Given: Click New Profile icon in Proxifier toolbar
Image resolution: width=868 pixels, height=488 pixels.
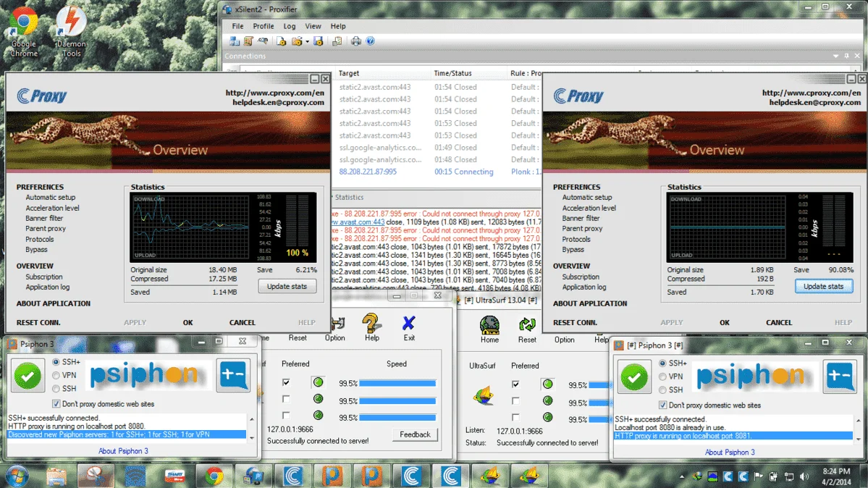Looking at the screenshot, I should (281, 41).
